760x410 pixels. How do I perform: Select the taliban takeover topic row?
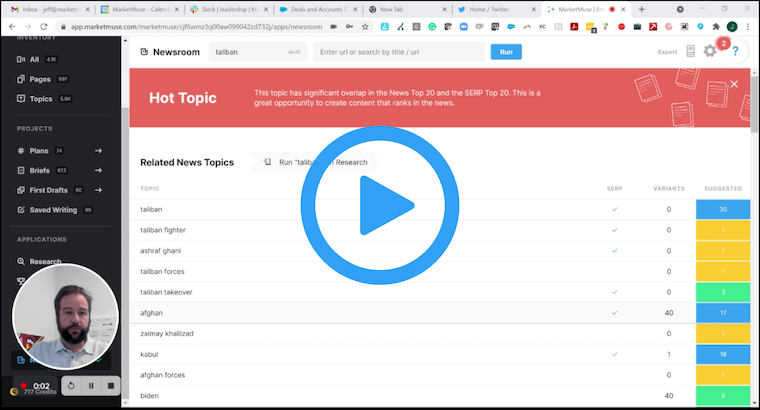click(440, 292)
